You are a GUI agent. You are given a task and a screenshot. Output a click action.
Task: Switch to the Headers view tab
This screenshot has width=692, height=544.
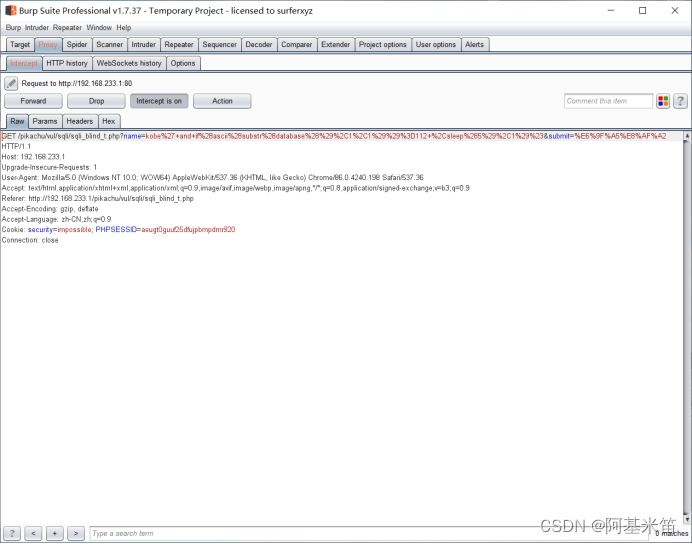[x=79, y=121]
